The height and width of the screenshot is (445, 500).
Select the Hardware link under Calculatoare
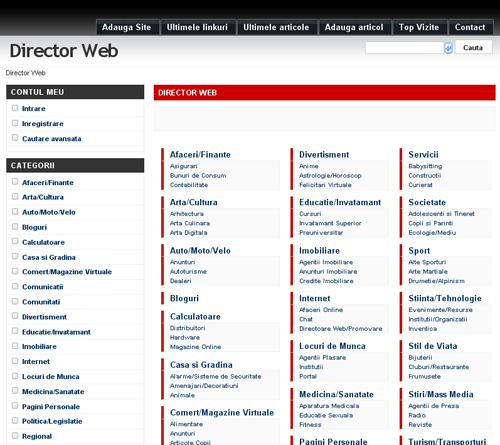click(185, 337)
